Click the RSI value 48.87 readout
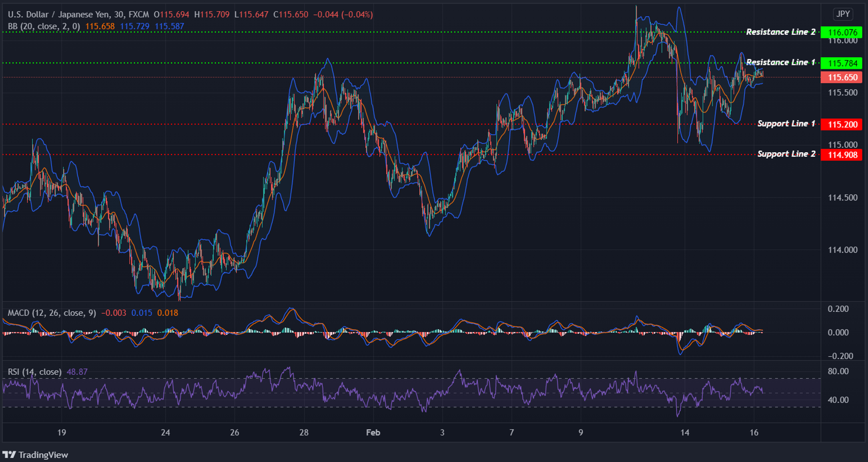The image size is (868, 462). click(x=77, y=372)
